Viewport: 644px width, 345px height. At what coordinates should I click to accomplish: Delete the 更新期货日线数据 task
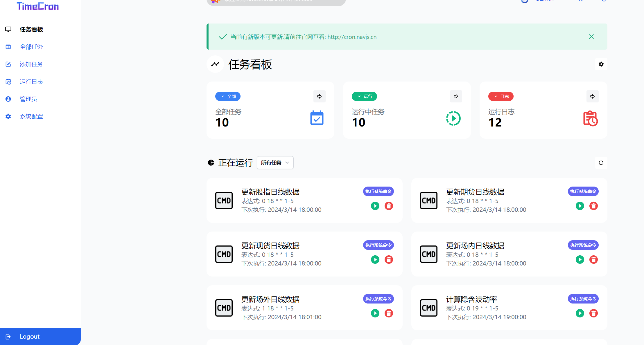593,206
